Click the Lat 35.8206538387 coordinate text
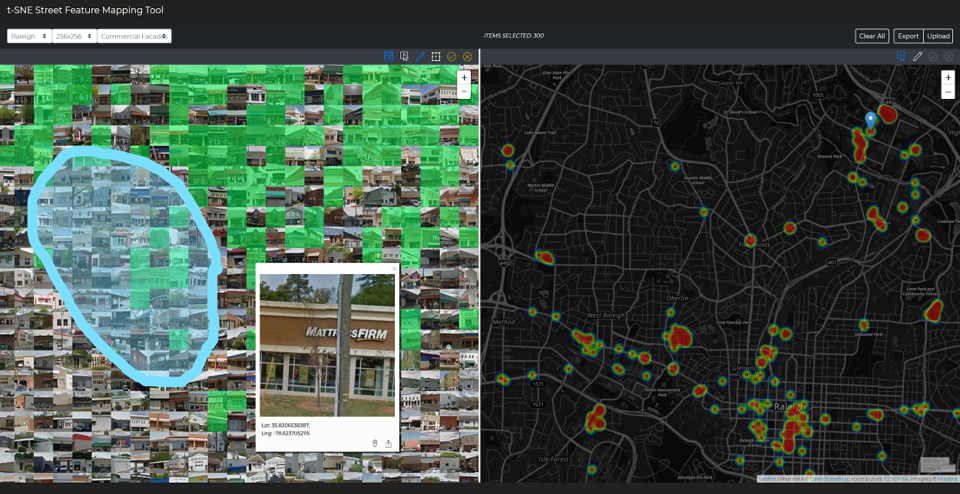The height and width of the screenshot is (494, 960). [x=285, y=425]
